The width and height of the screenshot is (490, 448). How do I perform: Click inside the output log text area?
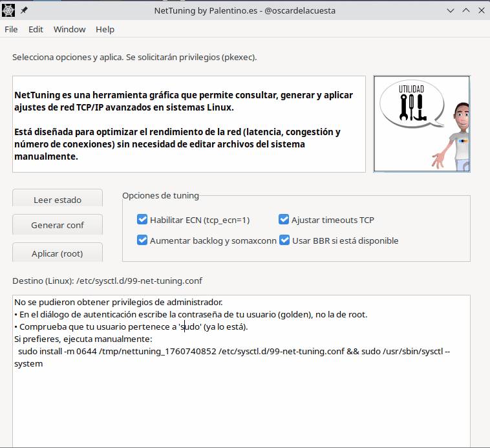coord(240,407)
